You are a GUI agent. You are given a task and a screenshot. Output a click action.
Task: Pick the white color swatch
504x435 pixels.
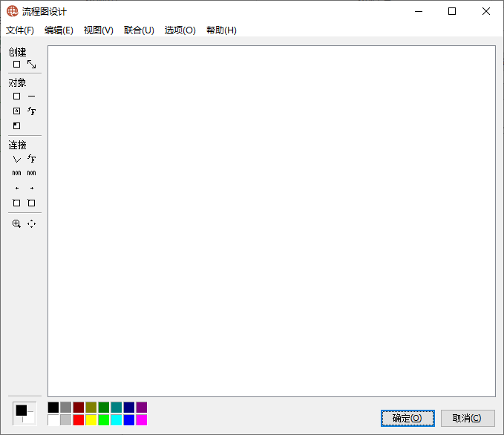pyautogui.click(x=53, y=420)
